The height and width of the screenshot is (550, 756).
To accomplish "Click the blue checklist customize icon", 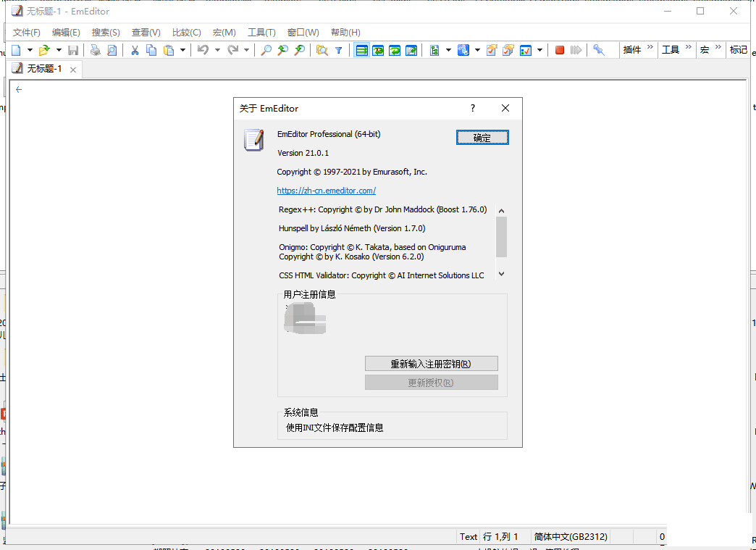I will [526, 50].
